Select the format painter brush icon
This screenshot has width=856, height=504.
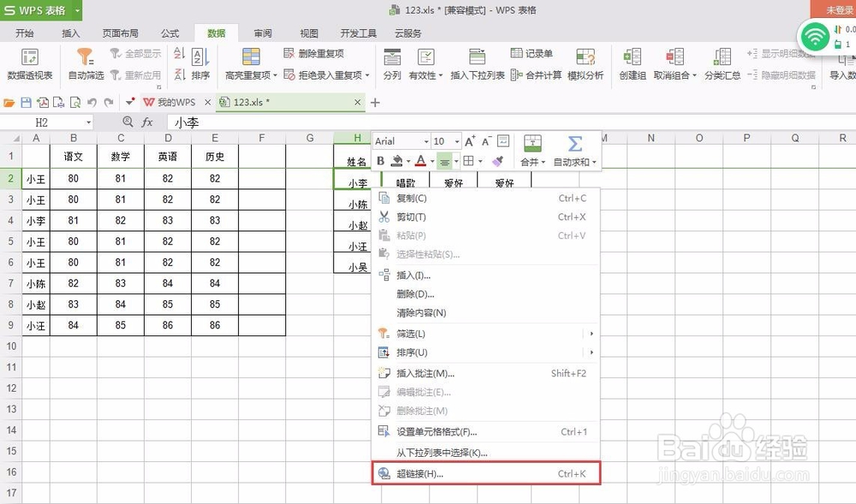coord(497,160)
